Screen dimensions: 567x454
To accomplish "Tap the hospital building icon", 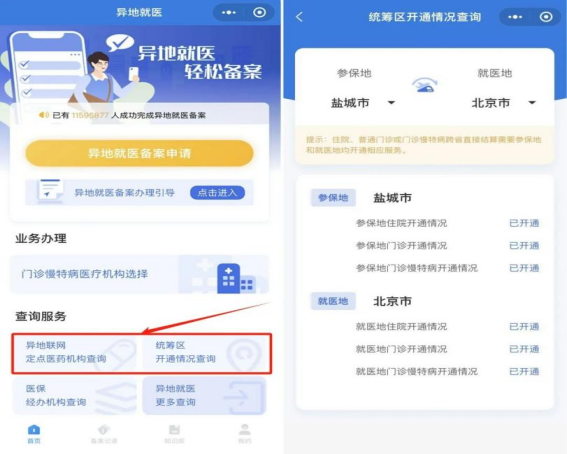I will click(x=236, y=278).
